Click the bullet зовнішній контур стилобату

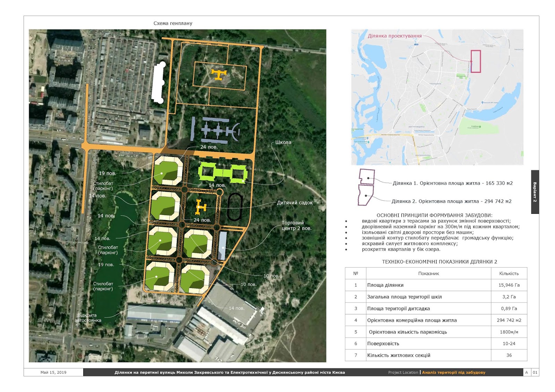(437, 238)
